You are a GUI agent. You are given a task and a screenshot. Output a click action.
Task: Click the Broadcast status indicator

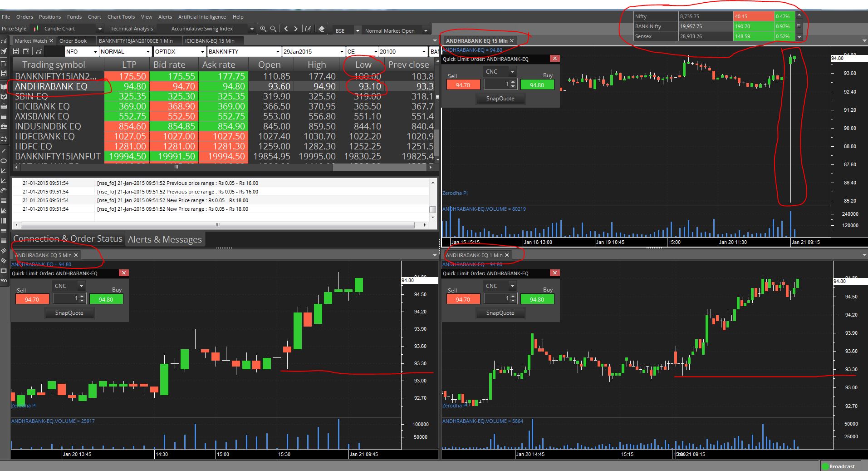pyautogui.click(x=839, y=466)
